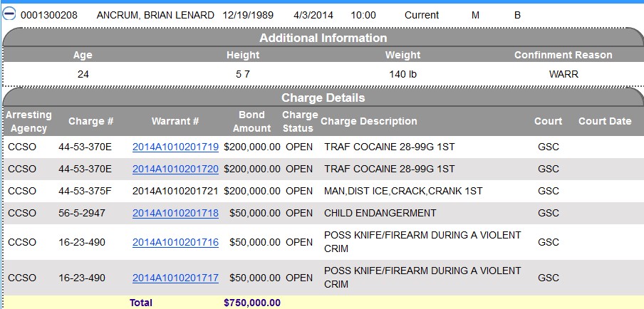Click the Court Date column header
This screenshot has width=644, height=309.
tap(605, 122)
